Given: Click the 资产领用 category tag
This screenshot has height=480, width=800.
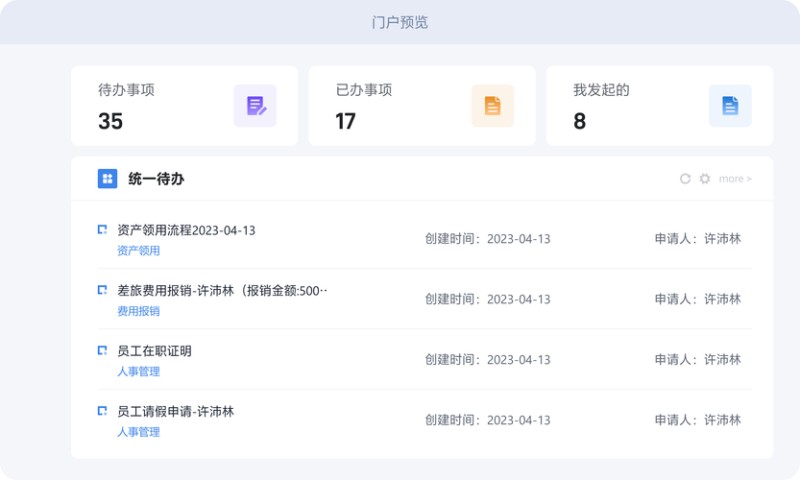Looking at the screenshot, I should click(x=138, y=250).
